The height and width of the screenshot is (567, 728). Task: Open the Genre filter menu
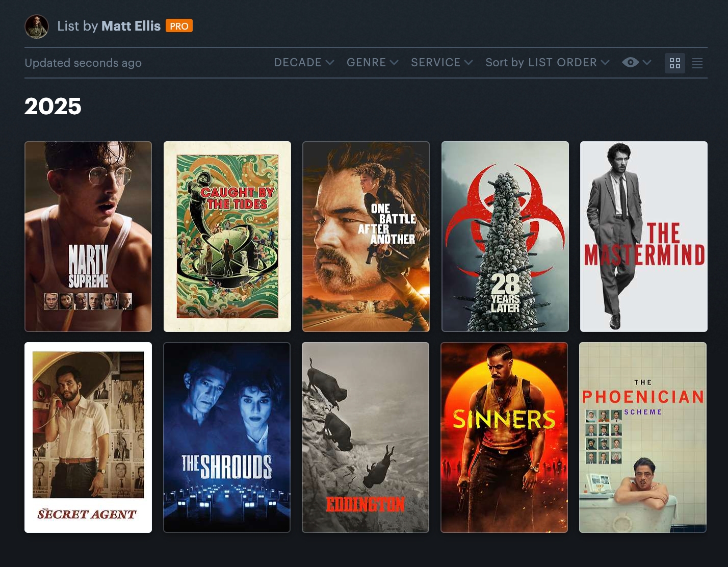[x=372, y=62]
